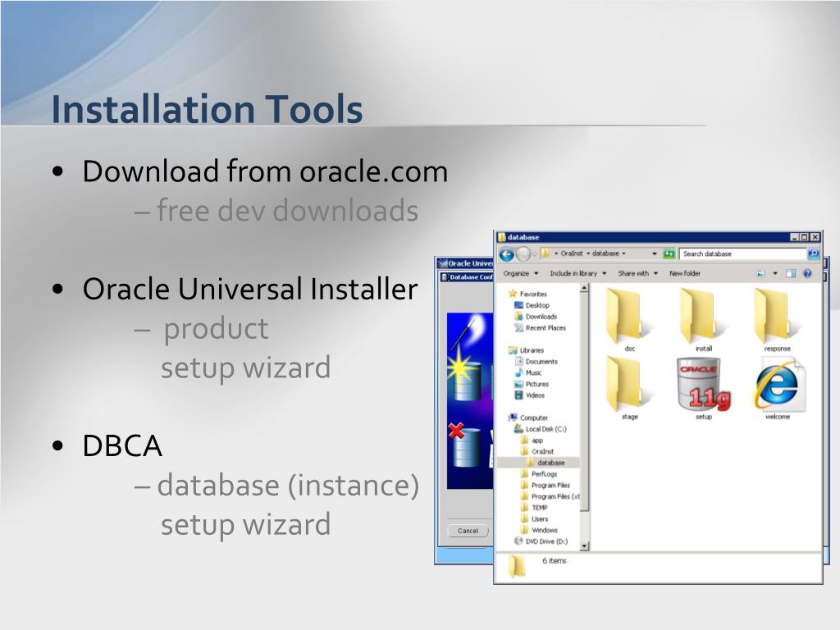This screenshot has height=630, width=840.
Task: Select the highlighted database folder in tree
Action: [x=539, y=463]
